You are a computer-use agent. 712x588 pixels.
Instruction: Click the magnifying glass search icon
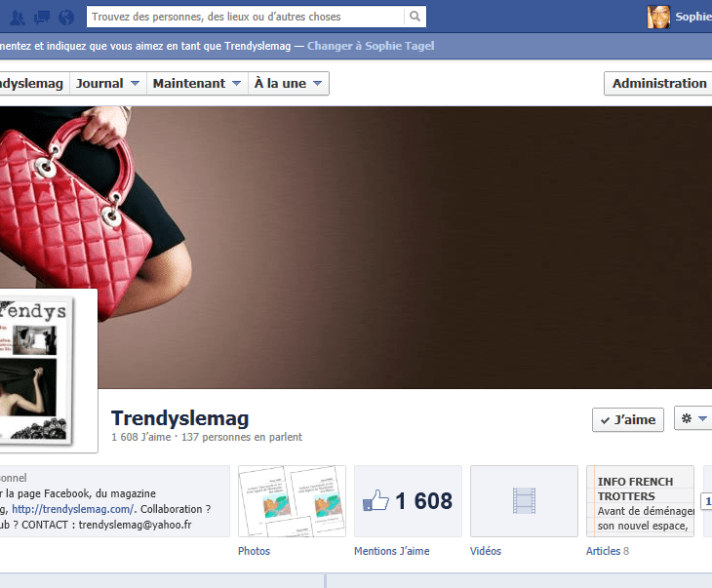(415, 17)
